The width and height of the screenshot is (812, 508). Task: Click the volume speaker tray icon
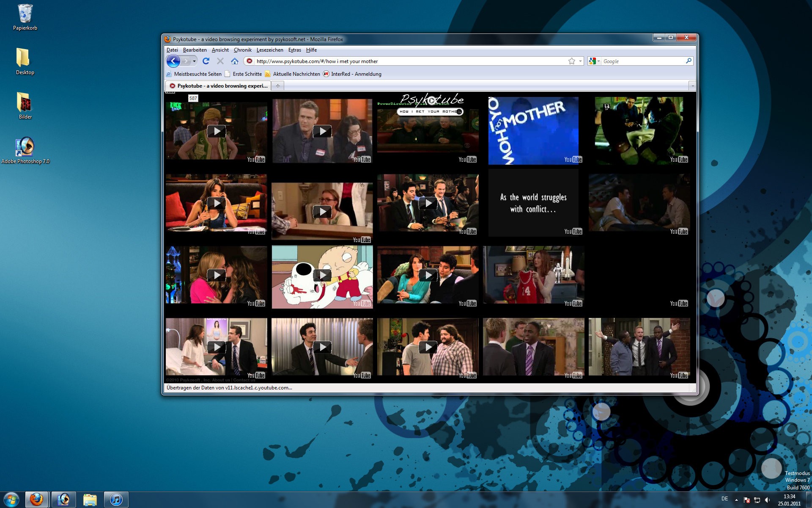(767, 500)
